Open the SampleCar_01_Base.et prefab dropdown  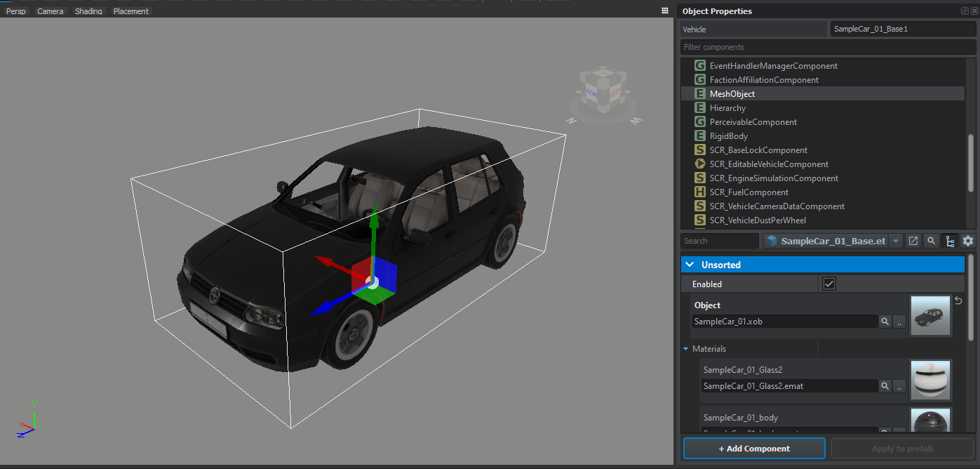[x=896, y=241]
